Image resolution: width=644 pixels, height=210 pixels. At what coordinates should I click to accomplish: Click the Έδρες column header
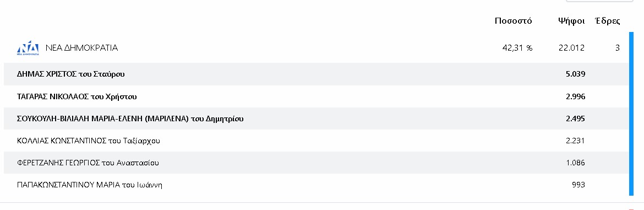608,21
